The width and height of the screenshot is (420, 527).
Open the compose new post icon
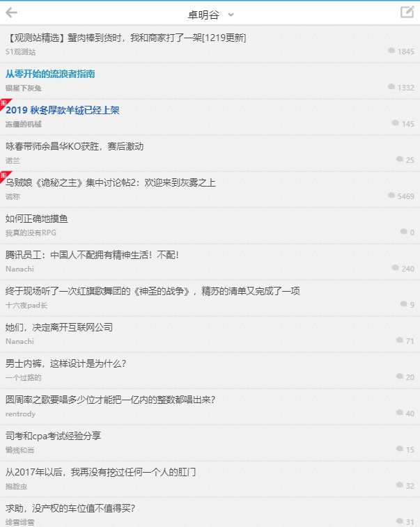tap(407, 12)
